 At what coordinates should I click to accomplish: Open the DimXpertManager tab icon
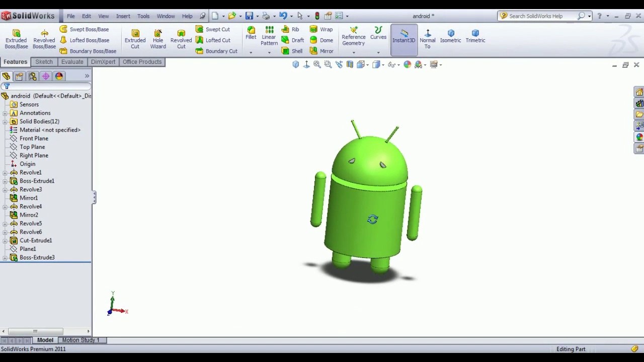pyautogui.click(x=46, y=76)
